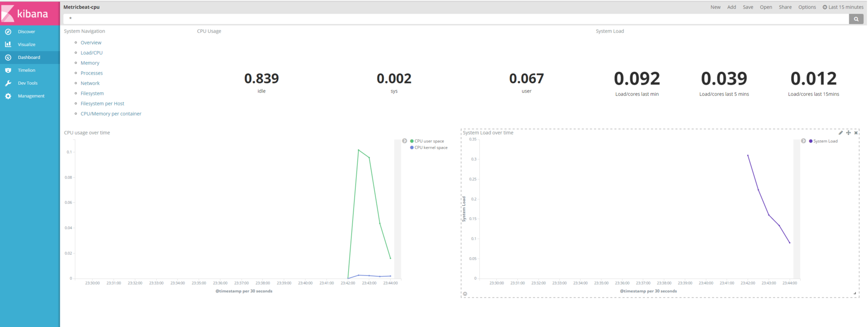Click the 0.002 sys metric value
Screen dimensions: 868x327
tap(394, 78)
